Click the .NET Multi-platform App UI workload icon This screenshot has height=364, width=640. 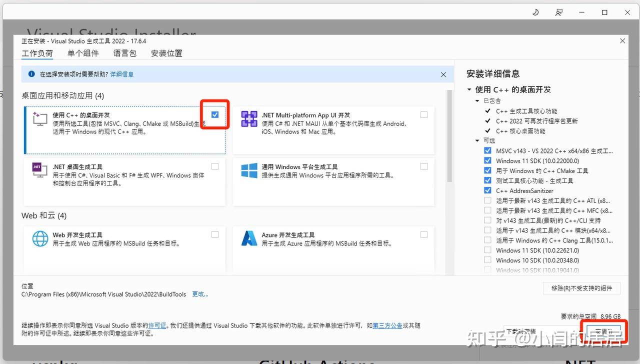pos(248,119)
